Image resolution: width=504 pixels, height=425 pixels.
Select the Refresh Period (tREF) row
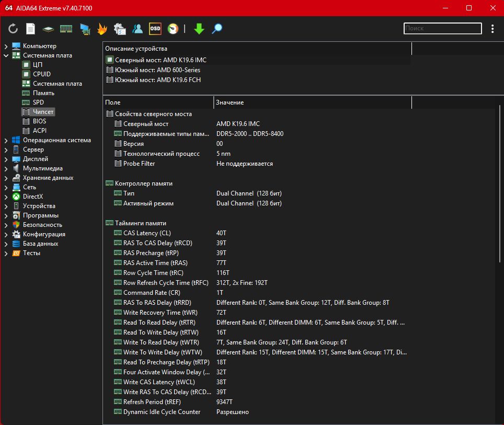(257, 402)
